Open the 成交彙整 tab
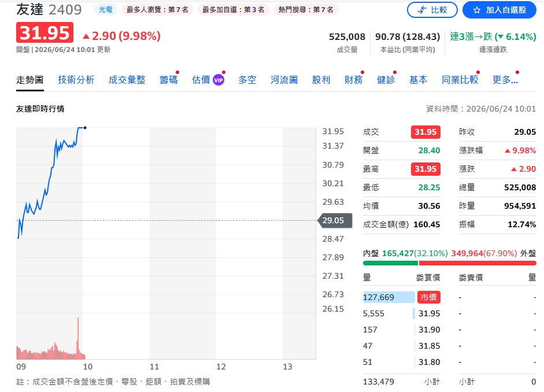 click(127, 80)
